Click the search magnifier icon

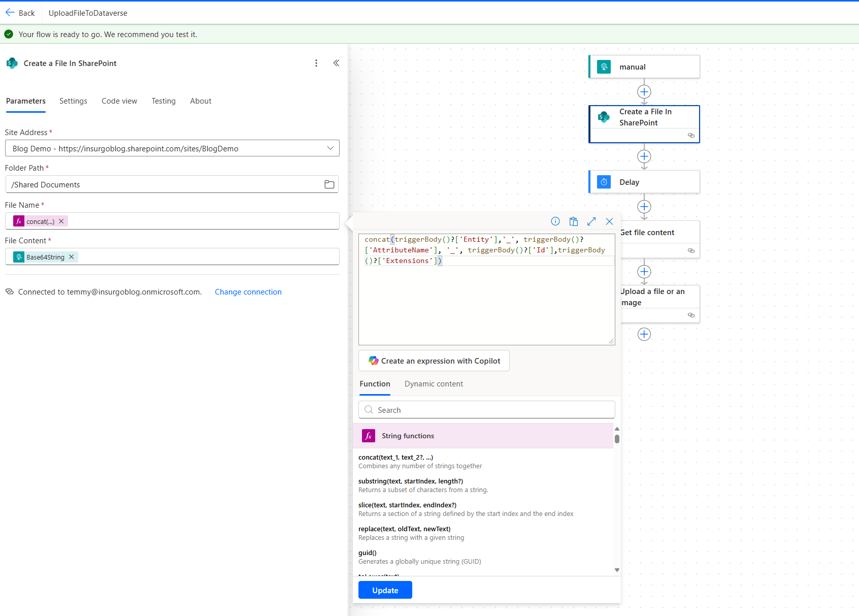[x=369, y=410]
